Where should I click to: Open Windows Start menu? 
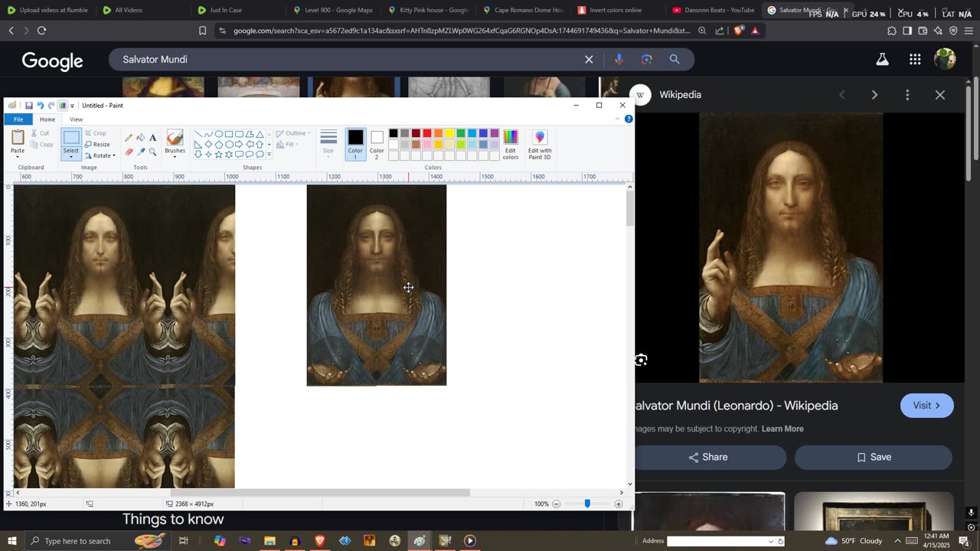click(11, 541)
